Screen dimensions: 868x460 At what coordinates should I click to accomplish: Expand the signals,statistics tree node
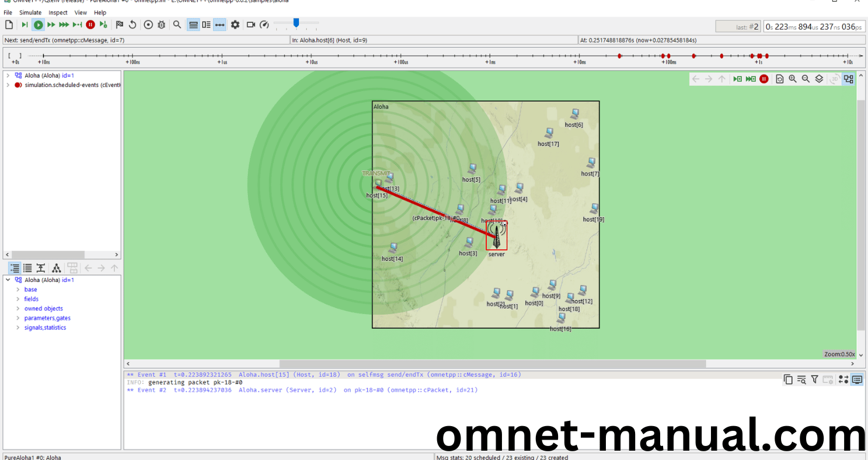[x=18, y=328]
